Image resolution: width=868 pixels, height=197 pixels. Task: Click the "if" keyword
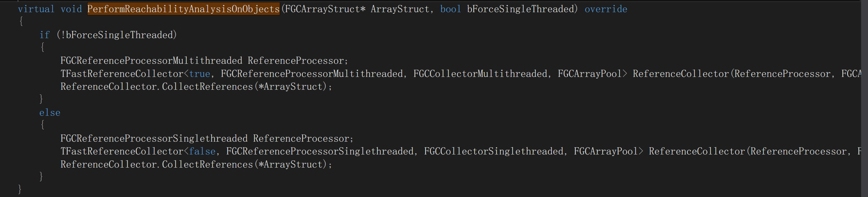[x=44, y=35]
